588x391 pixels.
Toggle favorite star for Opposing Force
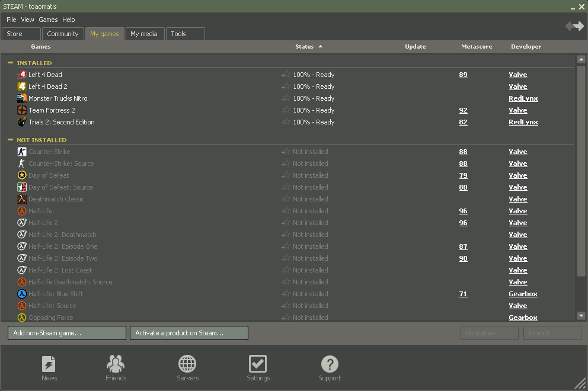(286, 318)
